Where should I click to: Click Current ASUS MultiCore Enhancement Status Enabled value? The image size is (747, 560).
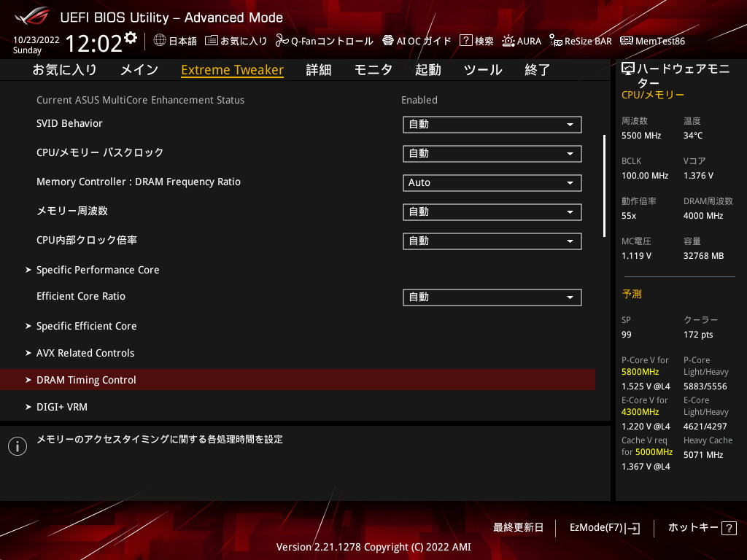(419, 100)
